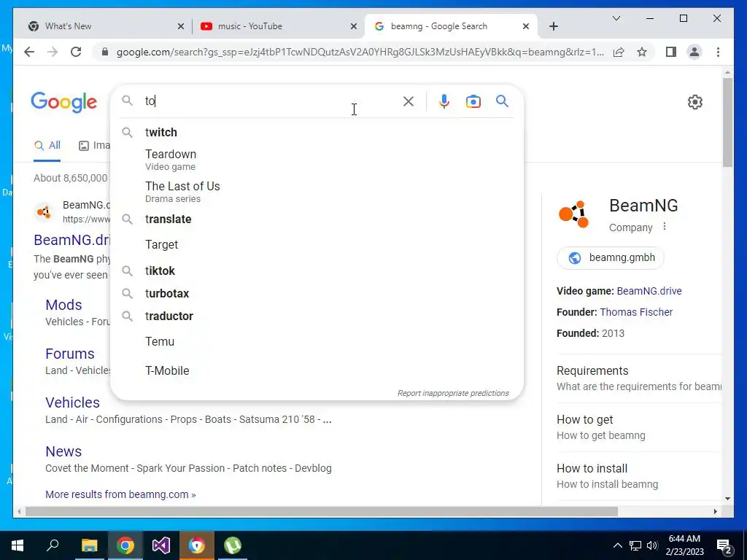This screenshot has width=747, height=560.
Task: View site info via padlock icon
Action: click(x=105, y=52)
